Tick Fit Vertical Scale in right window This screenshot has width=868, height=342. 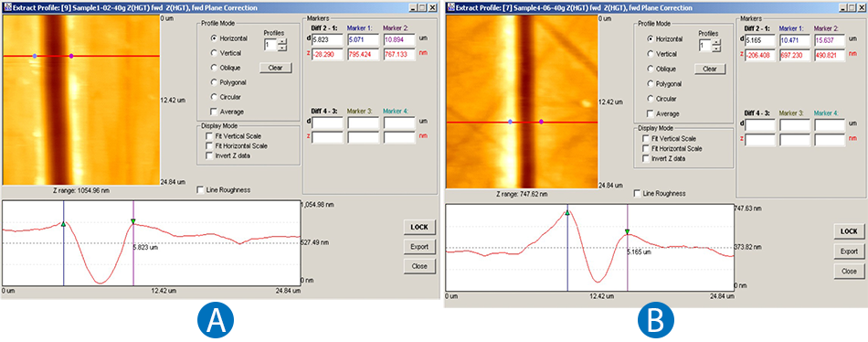coord(645,139)
